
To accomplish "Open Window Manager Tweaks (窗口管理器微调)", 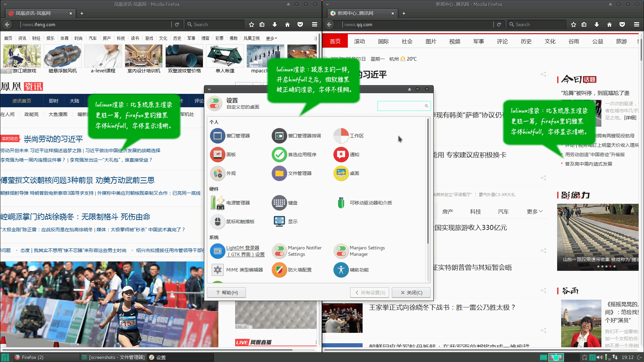I will tap(297, 136).
